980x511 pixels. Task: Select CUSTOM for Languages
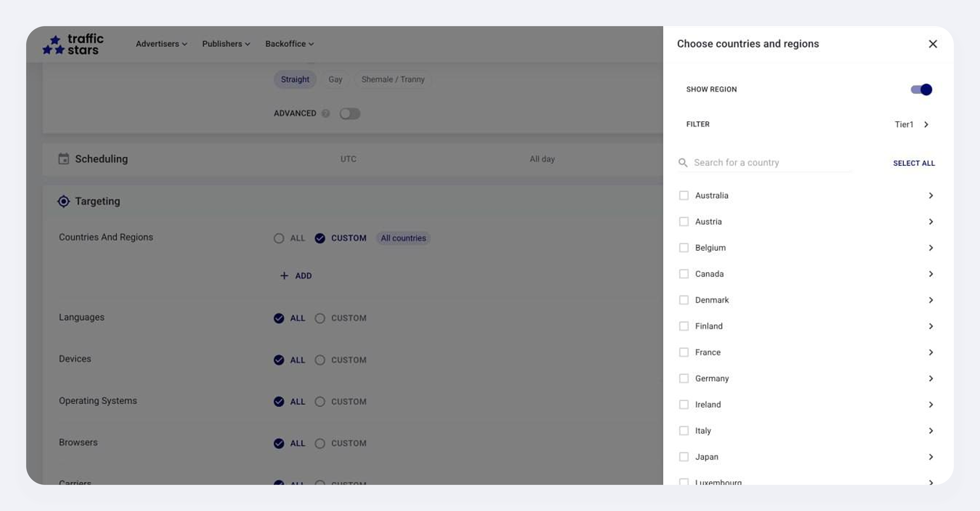tap(340, 318)
